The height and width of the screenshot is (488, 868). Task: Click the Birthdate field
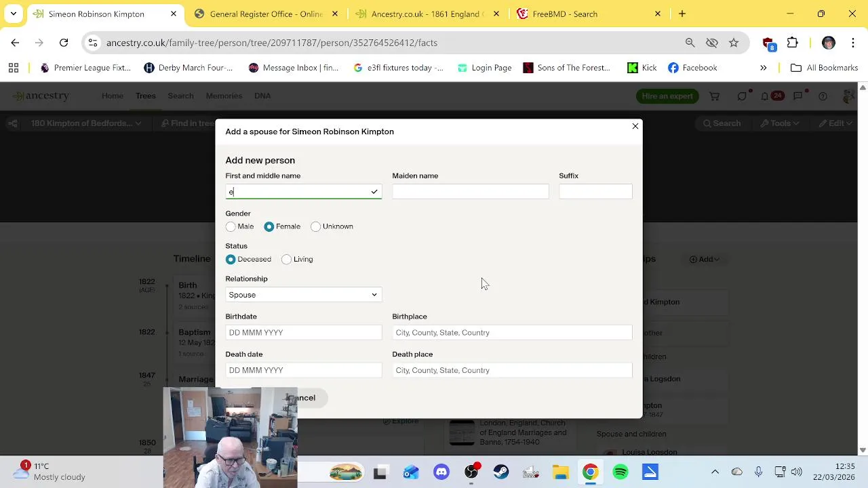pos(303,333)
